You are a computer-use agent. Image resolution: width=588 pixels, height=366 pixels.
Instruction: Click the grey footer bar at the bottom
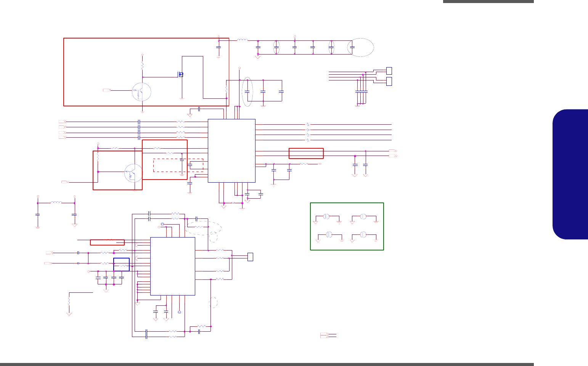tap(267, 364)
